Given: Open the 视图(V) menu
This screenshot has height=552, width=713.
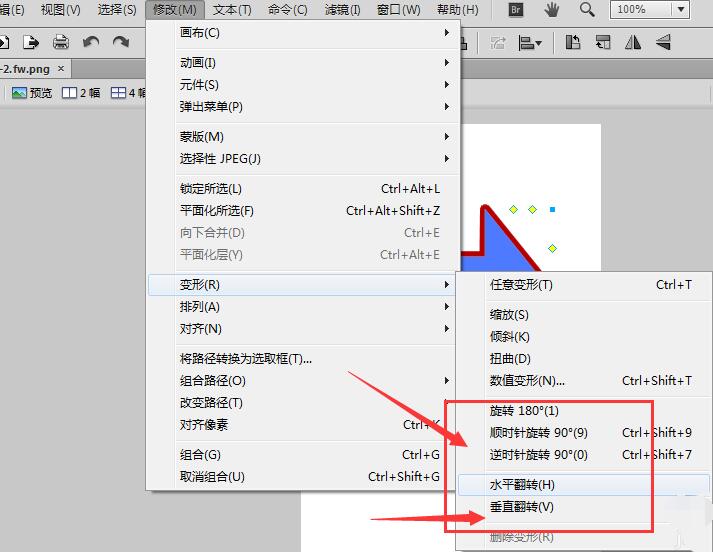Looking at the screenshot, I should click(x=60, y=10).
